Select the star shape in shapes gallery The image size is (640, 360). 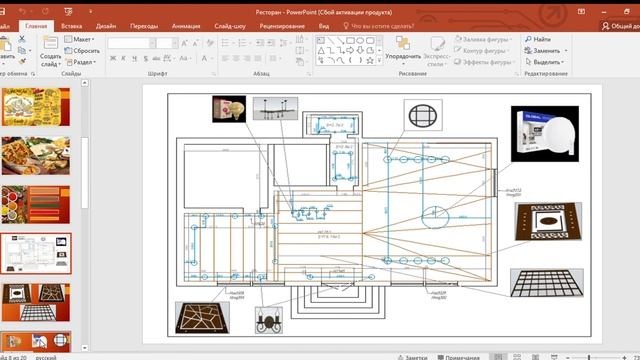370,60
